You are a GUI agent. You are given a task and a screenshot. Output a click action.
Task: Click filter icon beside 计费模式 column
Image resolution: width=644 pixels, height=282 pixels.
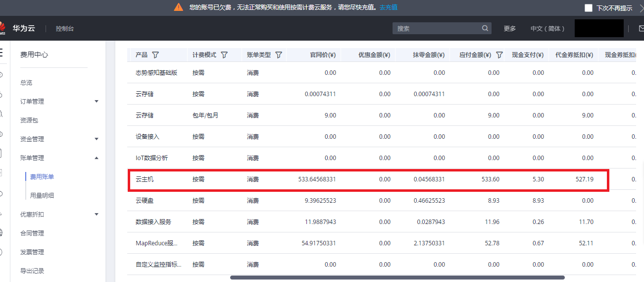click(x=224, y=55)
